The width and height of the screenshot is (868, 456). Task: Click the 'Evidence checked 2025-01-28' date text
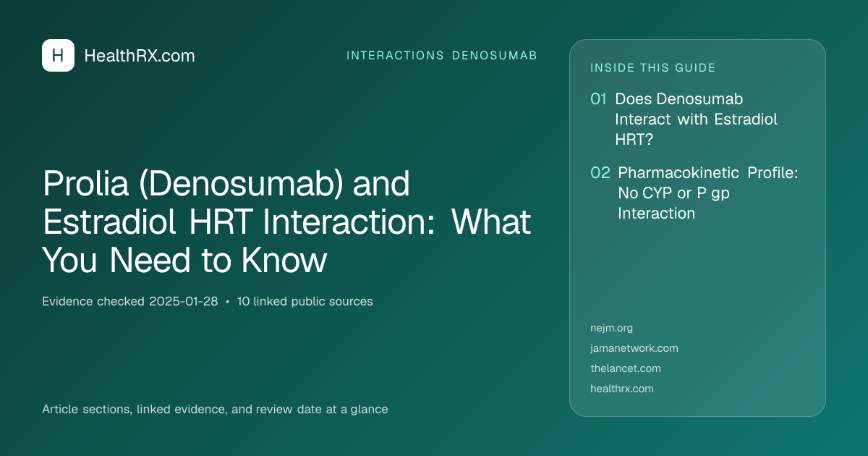pyautogui.click(x=130, y=301)
